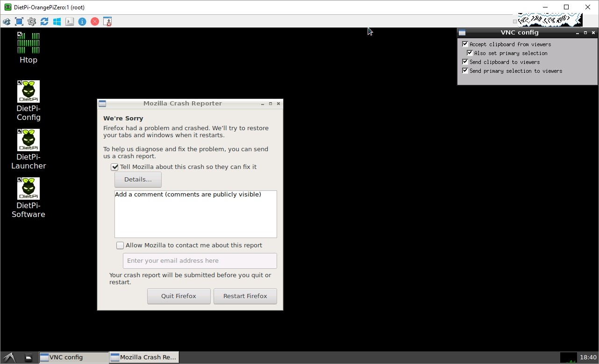Image resolution: width=599 pixels, height=364 pixels.
Task: Launch DietPi-Config desktop icon
Action: pos(29,100)
